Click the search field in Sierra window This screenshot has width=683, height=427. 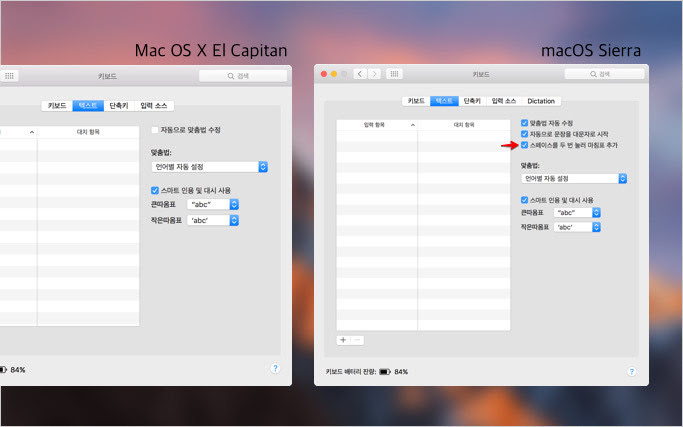604,74
